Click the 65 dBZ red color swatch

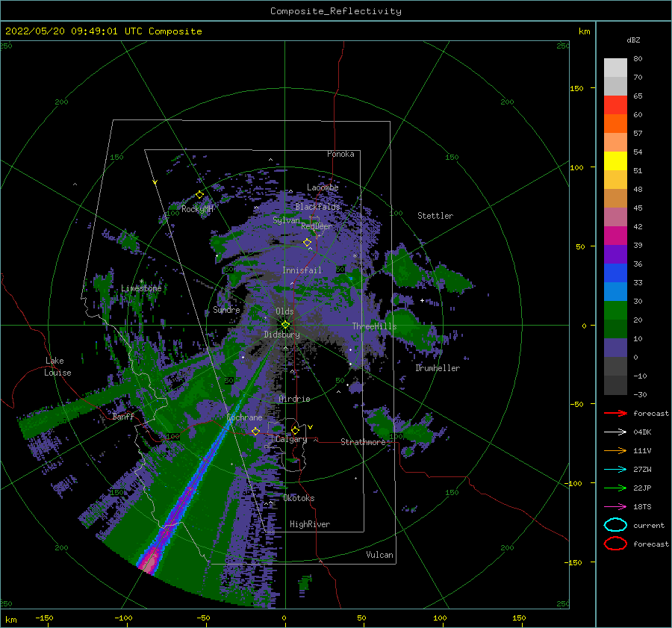[615, 105]
